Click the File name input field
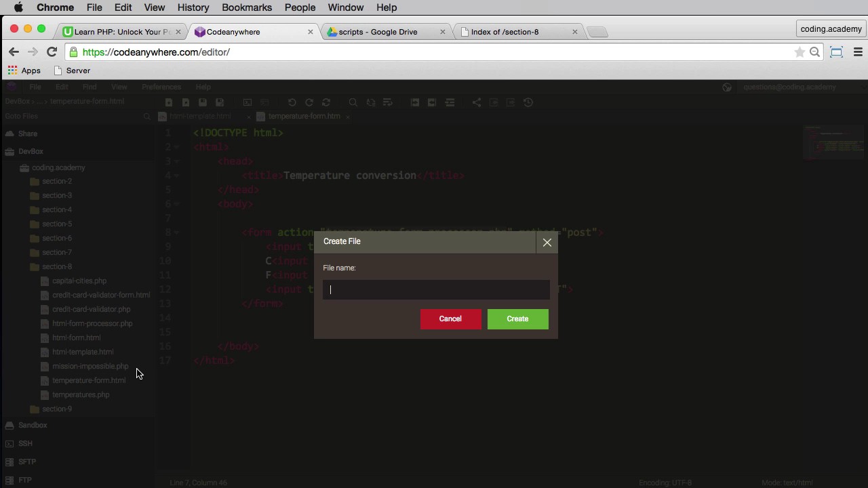 coord(436,289)
